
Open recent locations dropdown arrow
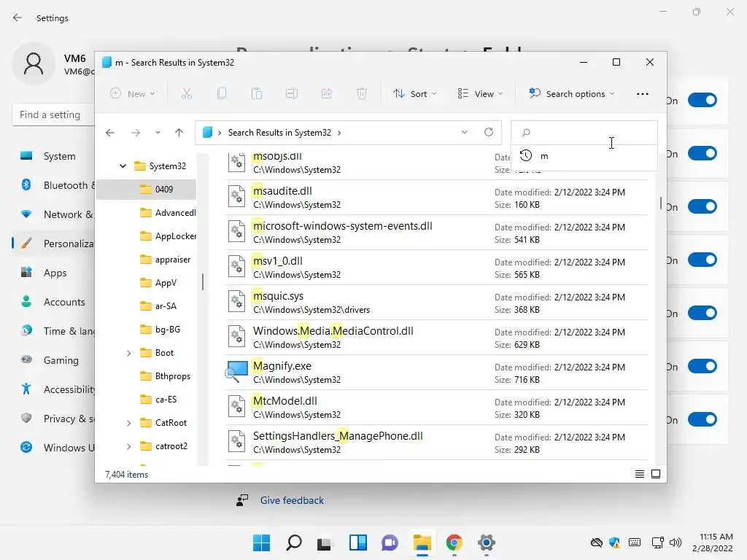[158, 133]
